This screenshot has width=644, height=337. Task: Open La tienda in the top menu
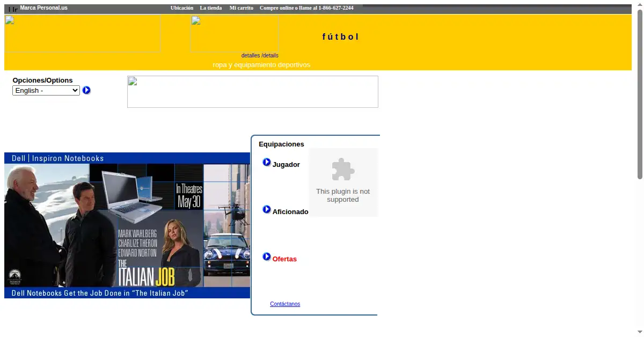click(211, 8)
